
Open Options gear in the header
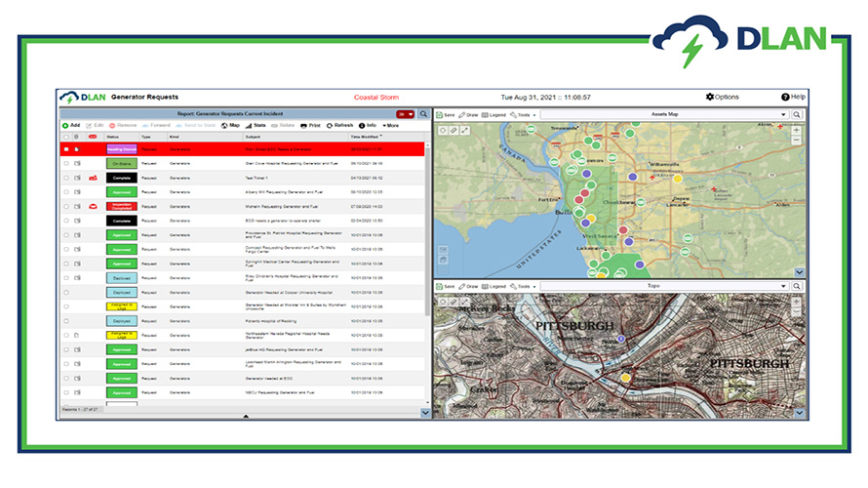pyautogui.click(x=723, y=97)
